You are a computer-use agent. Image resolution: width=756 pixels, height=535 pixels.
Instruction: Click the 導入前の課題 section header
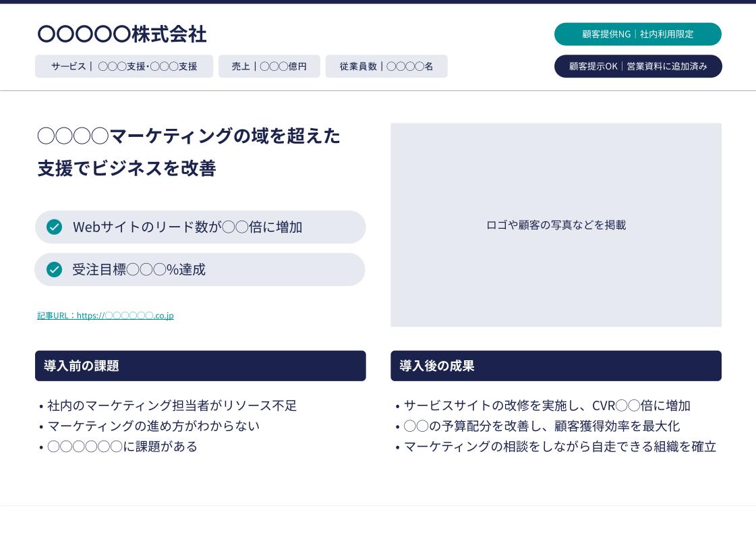(x=200, y=366)
